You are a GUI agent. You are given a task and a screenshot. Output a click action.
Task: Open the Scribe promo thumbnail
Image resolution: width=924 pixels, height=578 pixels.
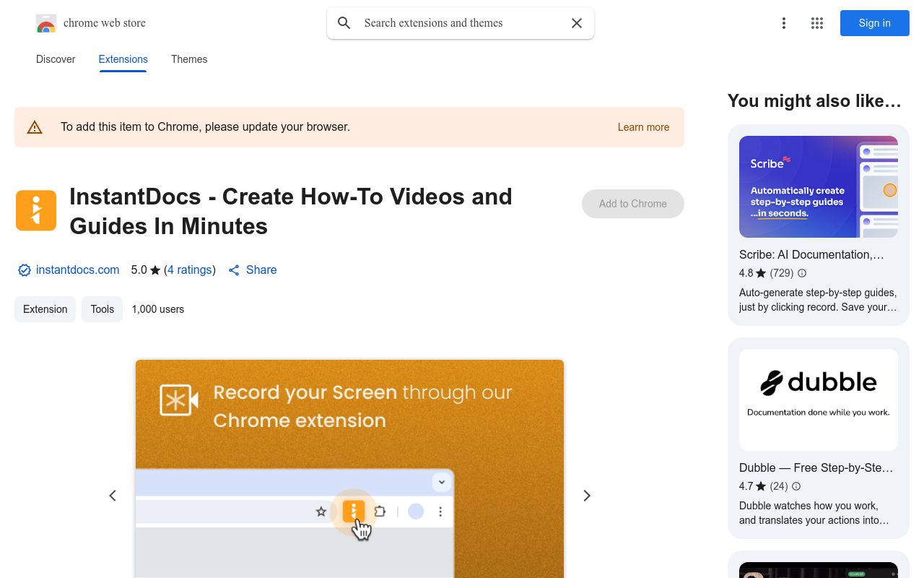click(x=819, y=186)
